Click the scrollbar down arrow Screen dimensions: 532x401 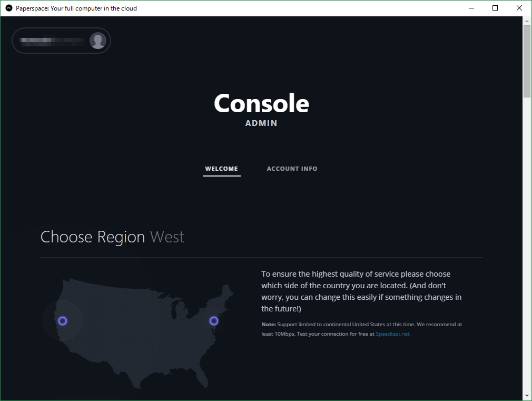(527, 396)
